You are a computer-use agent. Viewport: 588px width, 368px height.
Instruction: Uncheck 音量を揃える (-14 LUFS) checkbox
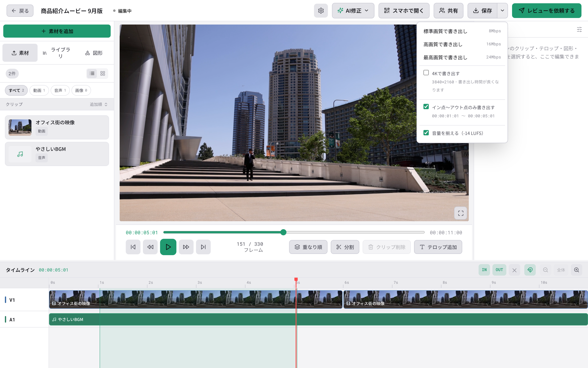[x=426, y=133]
